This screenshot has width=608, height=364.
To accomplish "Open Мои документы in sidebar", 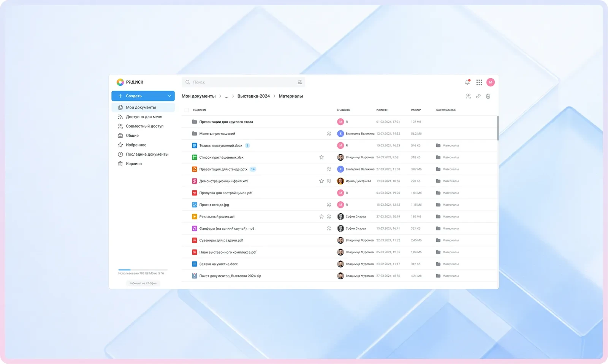I will point(143,107).
